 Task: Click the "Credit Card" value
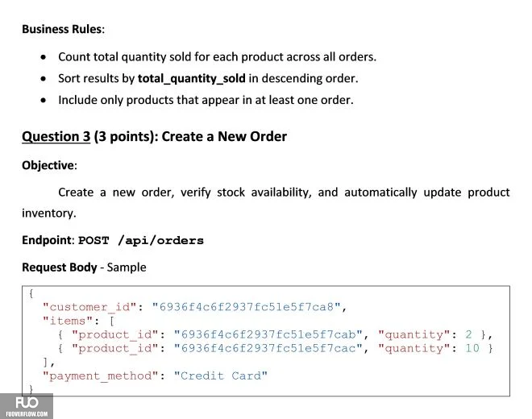(x=221, y=376)
